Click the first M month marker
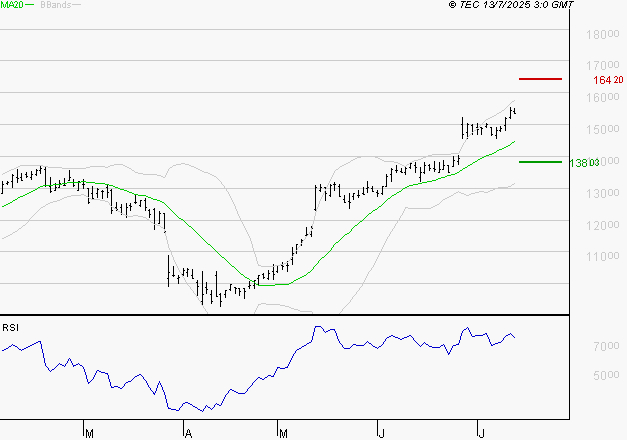Viewport: 627px width, 440px height. [x=89, y=433]
